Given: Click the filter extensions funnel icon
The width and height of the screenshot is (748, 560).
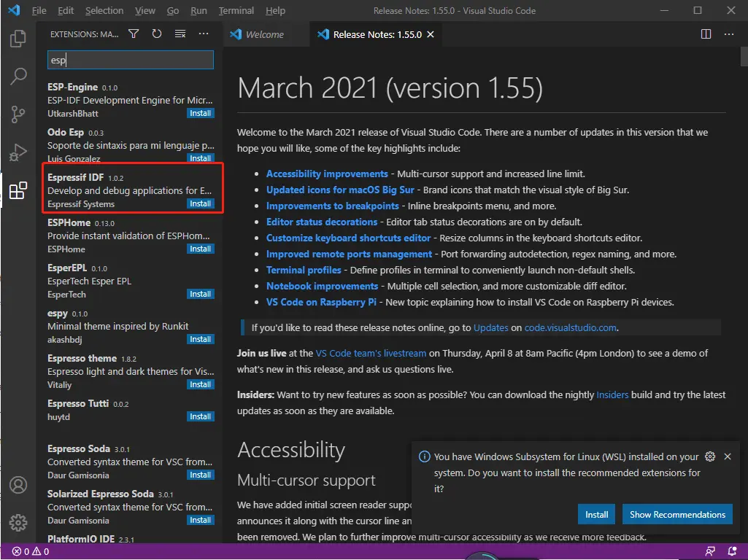Looking at the screenshot, I should tap(134, 34).
